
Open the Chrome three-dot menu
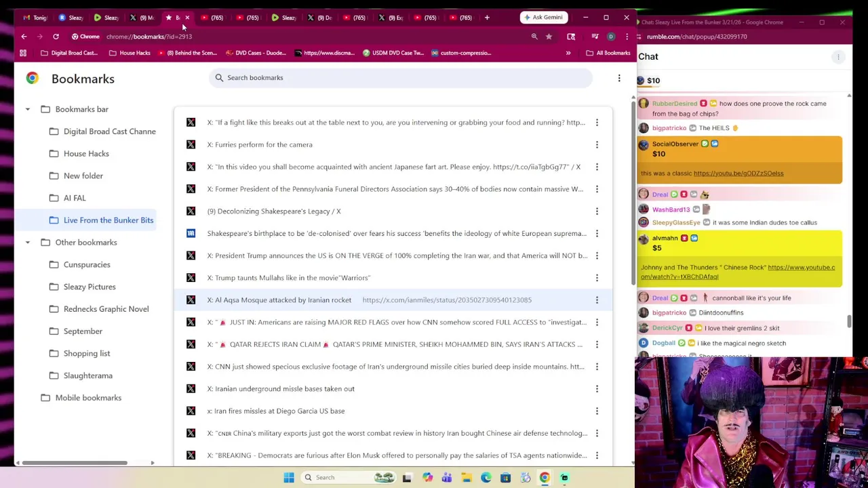(x=627, y=37)
